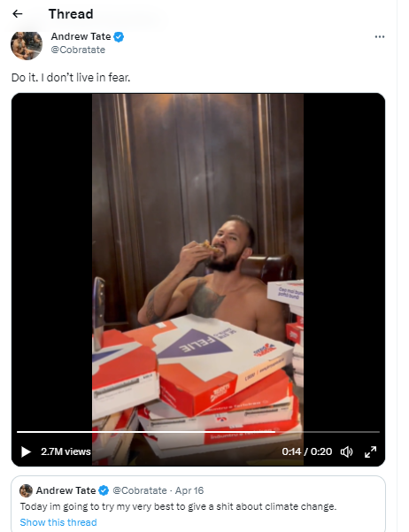Click the blue verified badge beside Andrew Tate
This screenshot has width=409, height=532.
[x=119, y=36]
